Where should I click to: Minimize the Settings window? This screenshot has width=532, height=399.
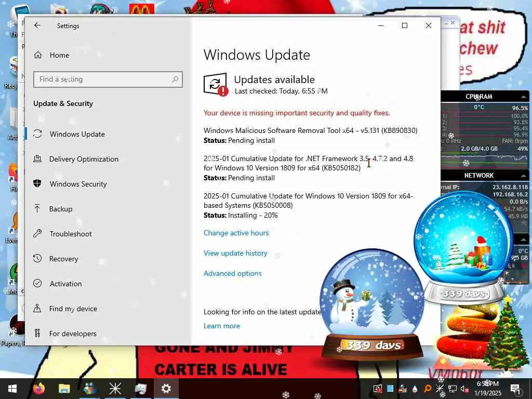381,25
